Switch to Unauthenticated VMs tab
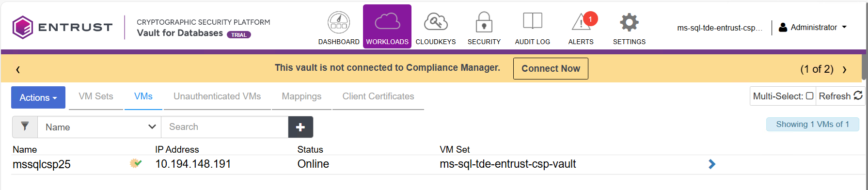 click(217, 96)
